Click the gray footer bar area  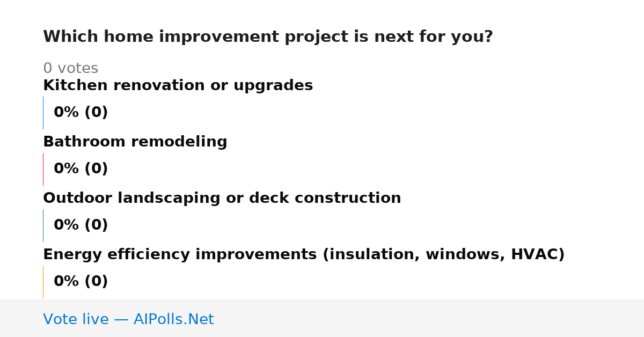click(322, 318)
